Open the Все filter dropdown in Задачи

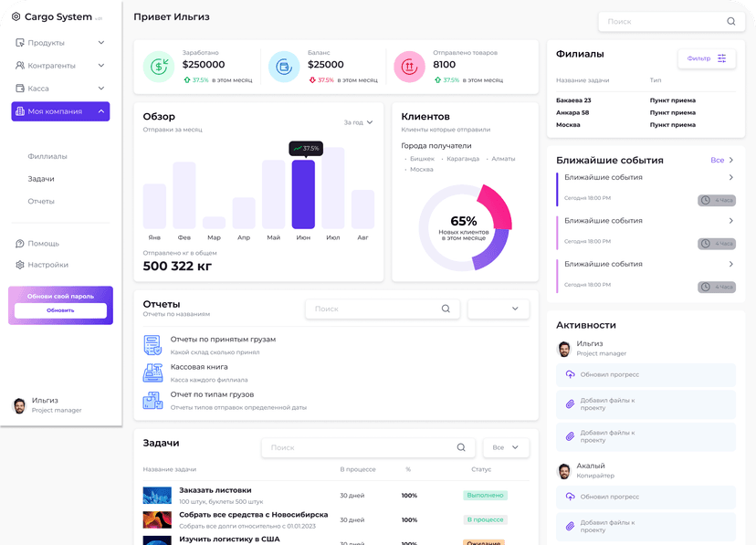click(506, 447)
